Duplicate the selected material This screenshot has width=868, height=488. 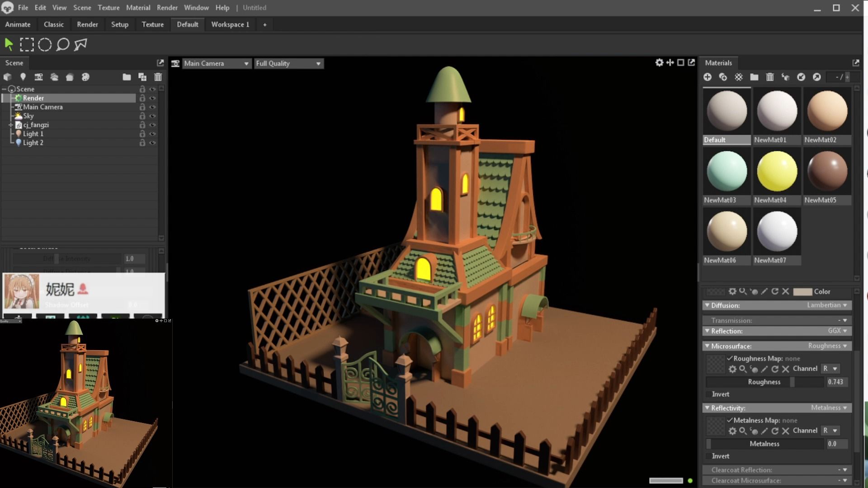point(723,77)
